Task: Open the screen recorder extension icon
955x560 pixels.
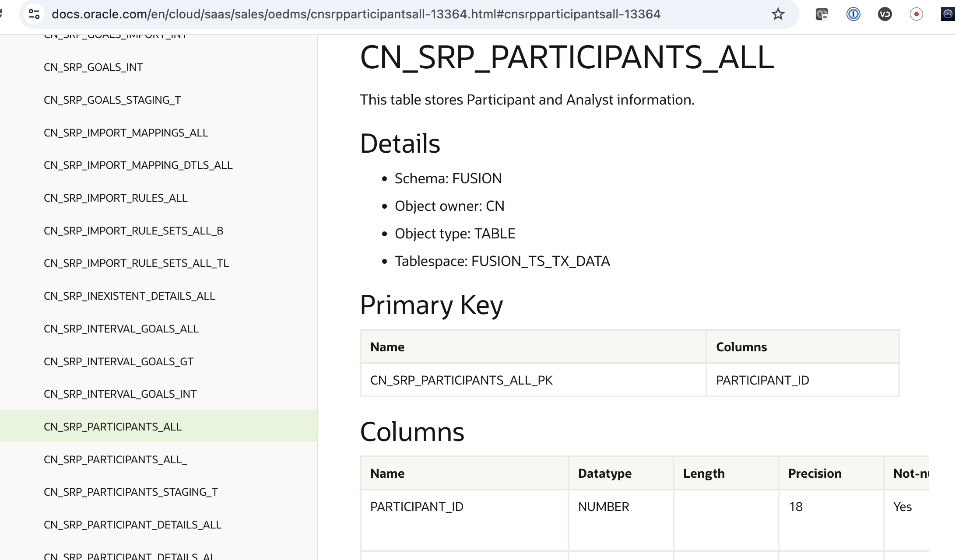Action: [x=822, y=14]
